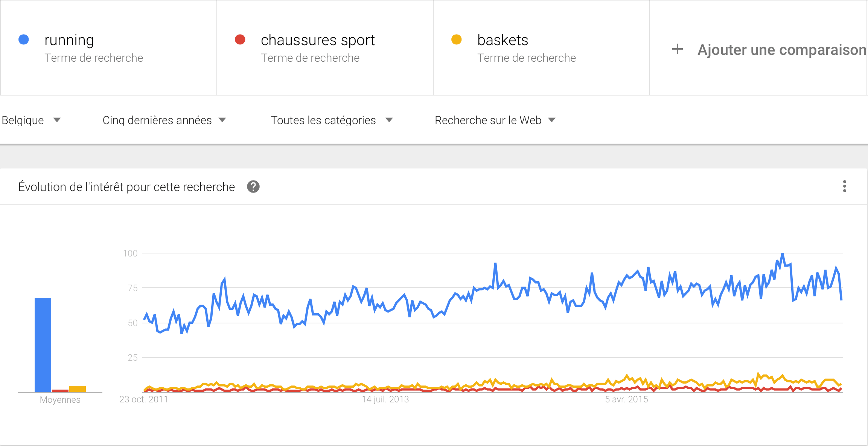Image resolution: width=868 pixels, height=446 pixels.
Task: Click the blue average bar for running
Action: pos(43,344)
